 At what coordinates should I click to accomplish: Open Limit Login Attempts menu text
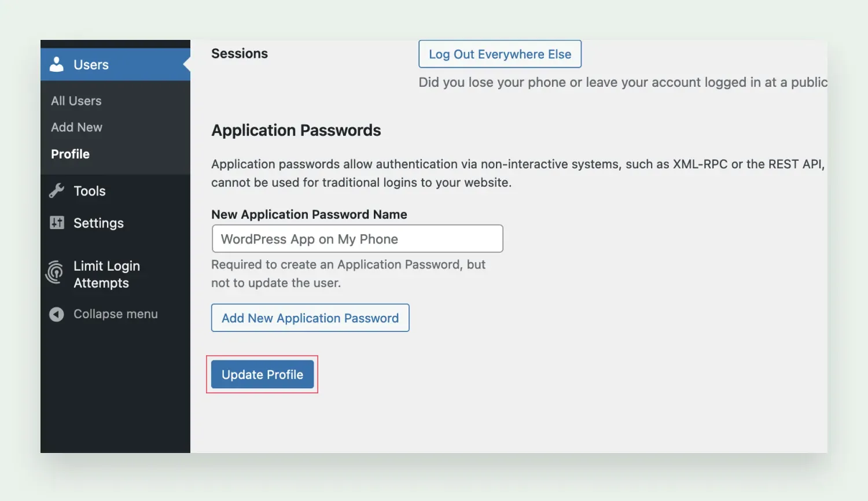point(106,274)
